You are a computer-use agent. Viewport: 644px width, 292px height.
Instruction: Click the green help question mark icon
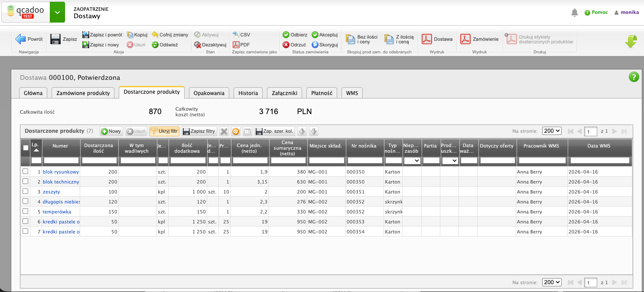click(634, 77)
